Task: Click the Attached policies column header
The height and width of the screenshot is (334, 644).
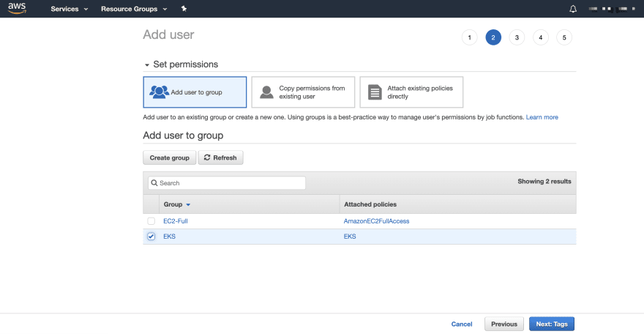Action: [x=370, y=204]
